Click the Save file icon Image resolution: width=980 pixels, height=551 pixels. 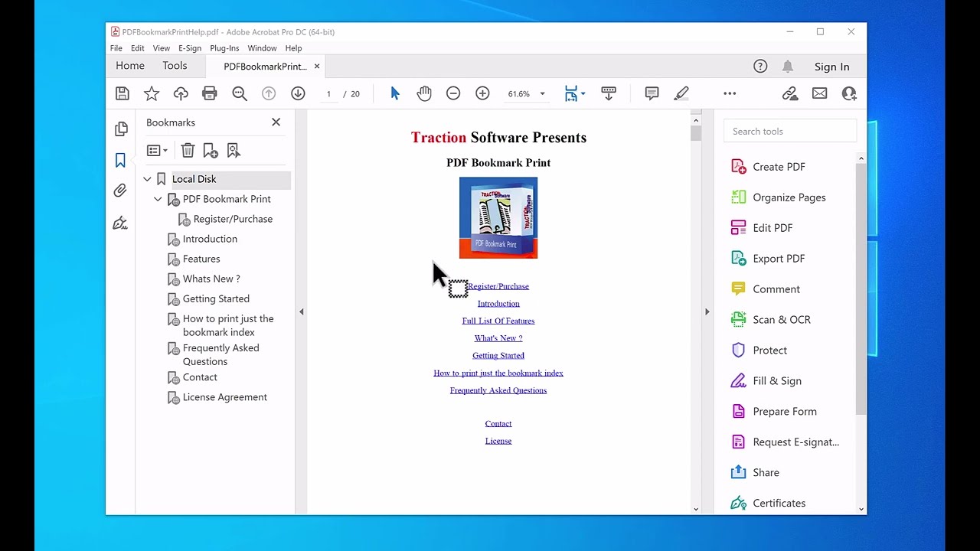[x=122, y=93]
